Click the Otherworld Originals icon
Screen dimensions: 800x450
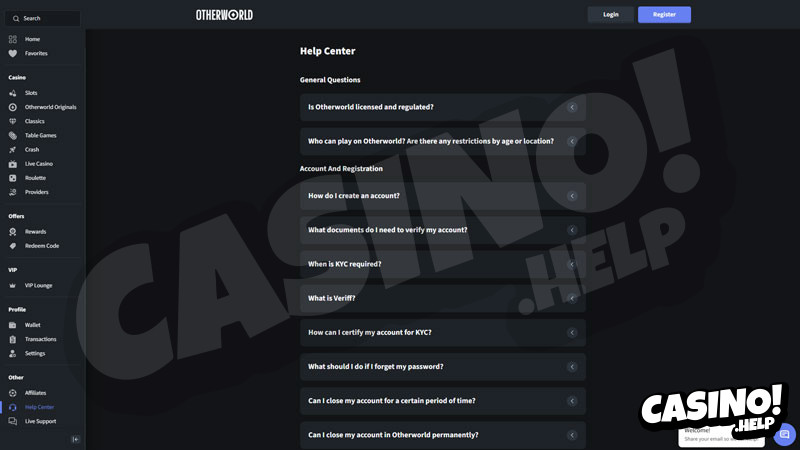[x=13, y=107]
